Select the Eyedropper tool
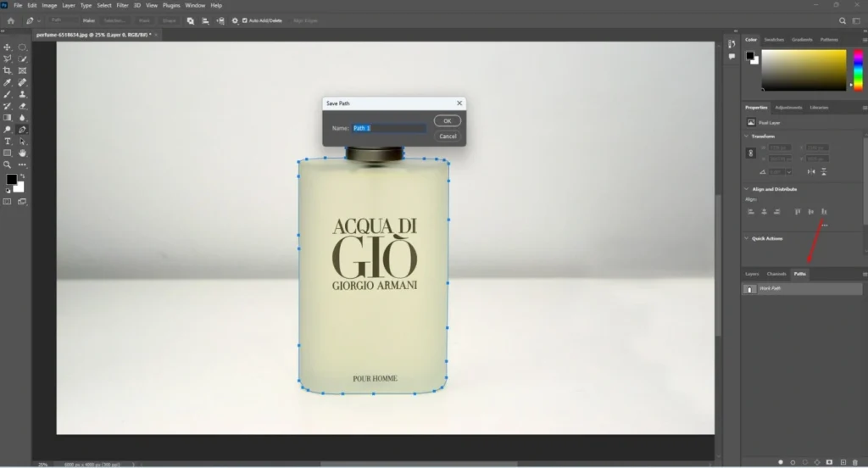The image size is (868, 468). tap(7, 82)
